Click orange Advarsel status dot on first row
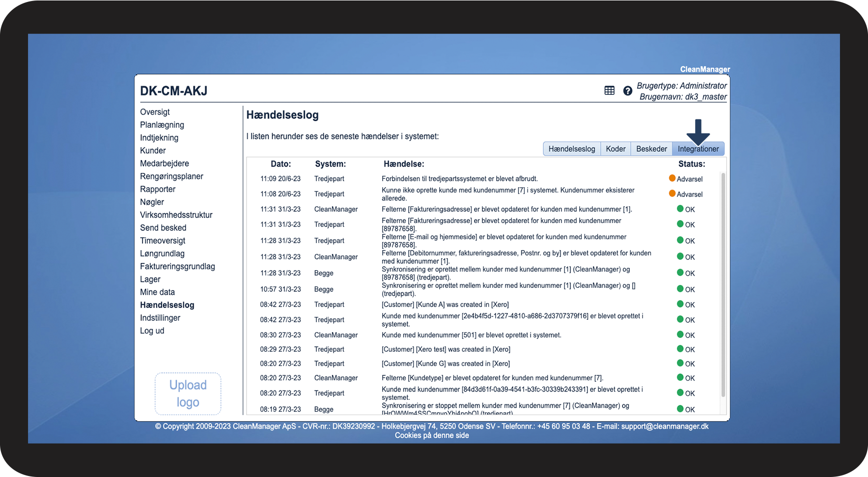The height and width of the screenshot is (477, 868). click(672, 178)
